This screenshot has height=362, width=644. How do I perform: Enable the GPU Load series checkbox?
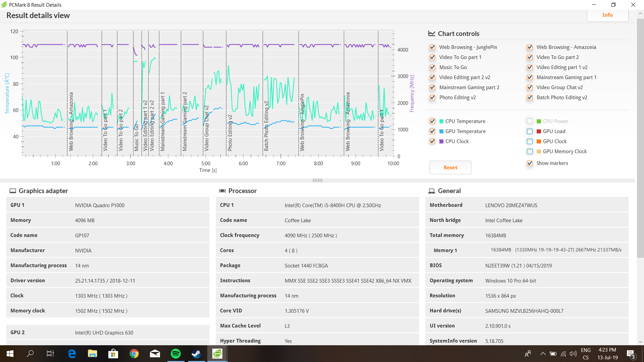530,131
